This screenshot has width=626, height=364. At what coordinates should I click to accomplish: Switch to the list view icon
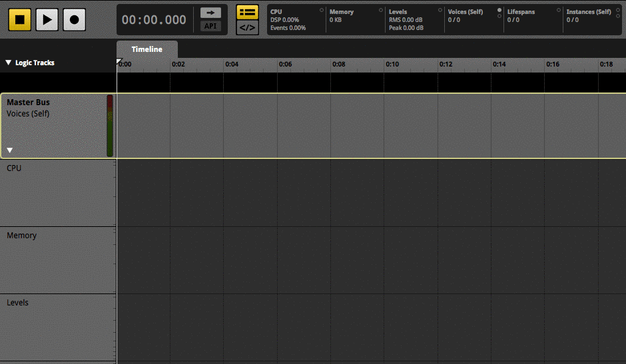click(x=248, y=13)
